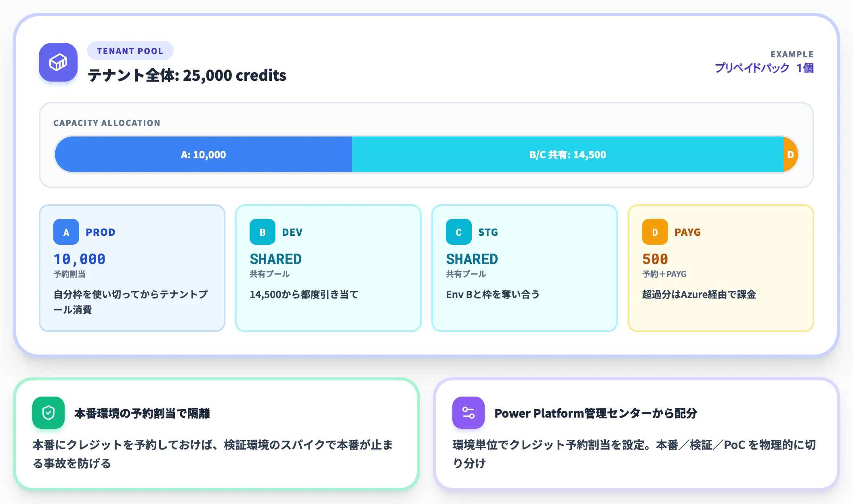
Task: Click the テナント全体: 25,000 credits heading
Action: click(x=187, y=75)
